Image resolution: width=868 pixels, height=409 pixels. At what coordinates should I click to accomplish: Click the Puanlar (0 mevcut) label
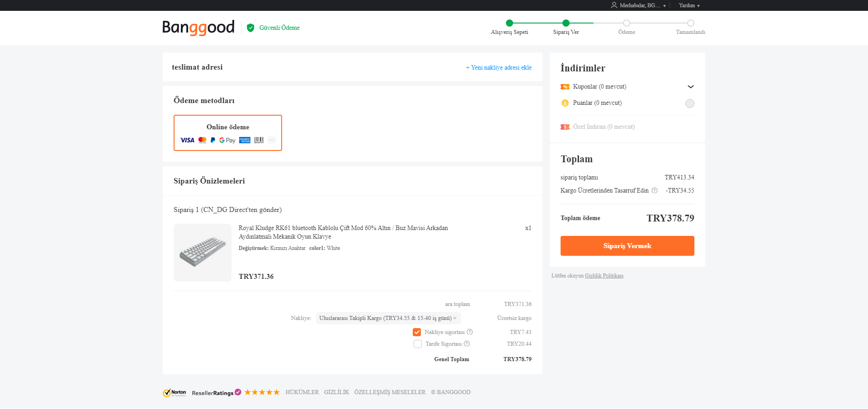tap(597, 103)
